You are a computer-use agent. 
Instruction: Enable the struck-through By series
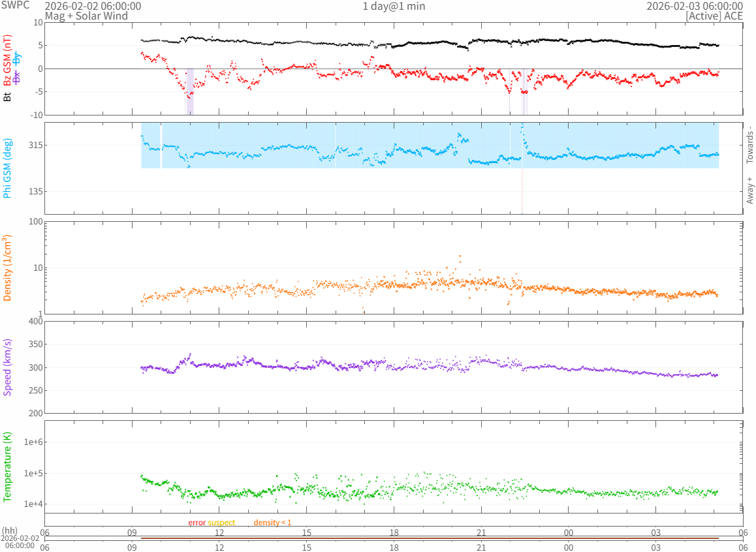click(x=18, y=57)
